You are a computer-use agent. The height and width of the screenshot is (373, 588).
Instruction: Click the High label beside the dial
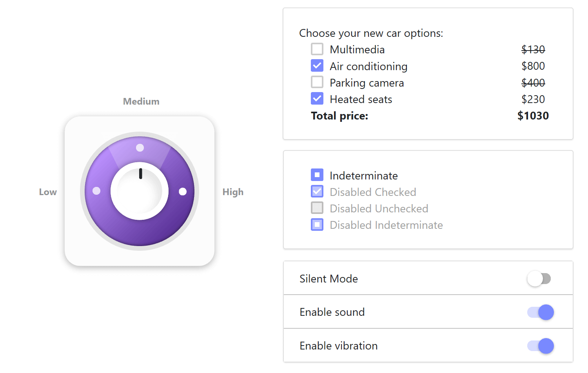pyautogui.click(x=233, y=192)
